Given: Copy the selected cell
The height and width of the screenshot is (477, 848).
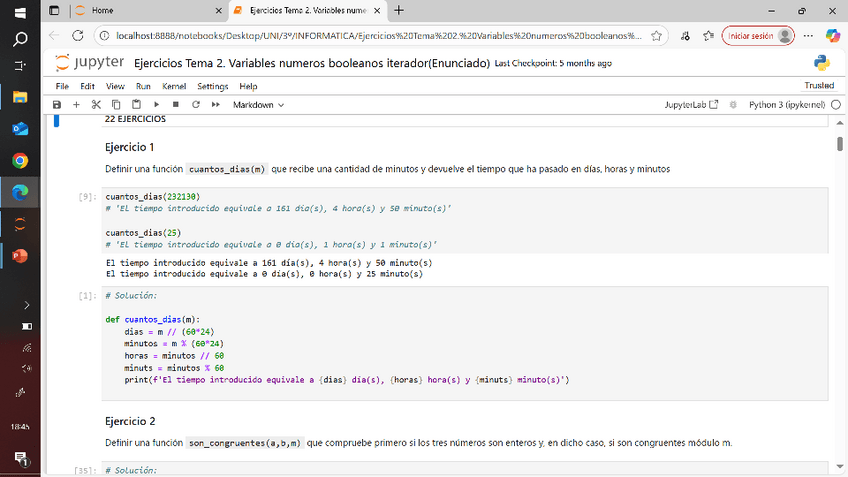Looking at the screenshot, I should pyautogui.click(x=116, y=104).
